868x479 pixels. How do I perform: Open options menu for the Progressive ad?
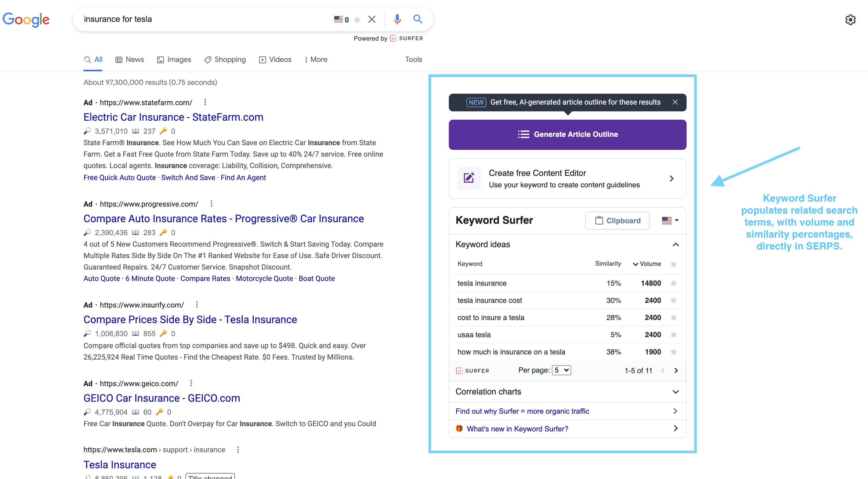tap(211, 203)
